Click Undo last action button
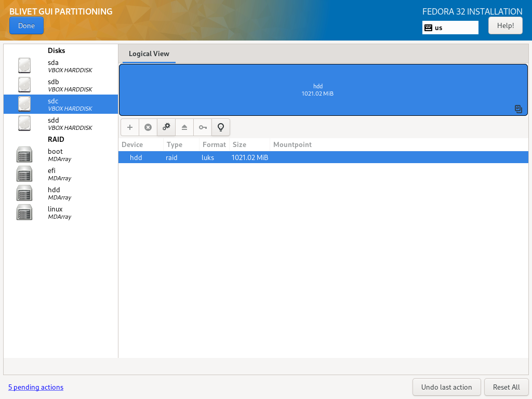Image resolution: width=532 pixels, height=399 pixels. (446, 387)
